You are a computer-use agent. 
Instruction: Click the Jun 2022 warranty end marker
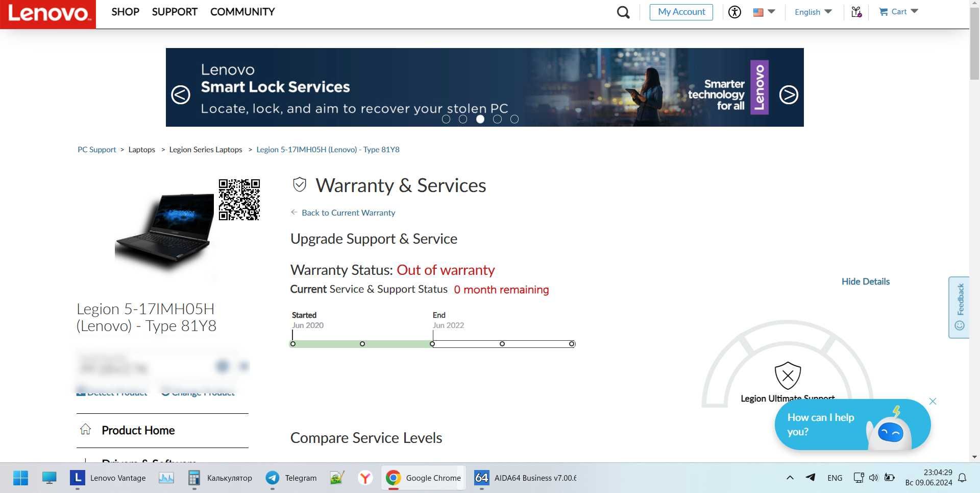point(432,344)
